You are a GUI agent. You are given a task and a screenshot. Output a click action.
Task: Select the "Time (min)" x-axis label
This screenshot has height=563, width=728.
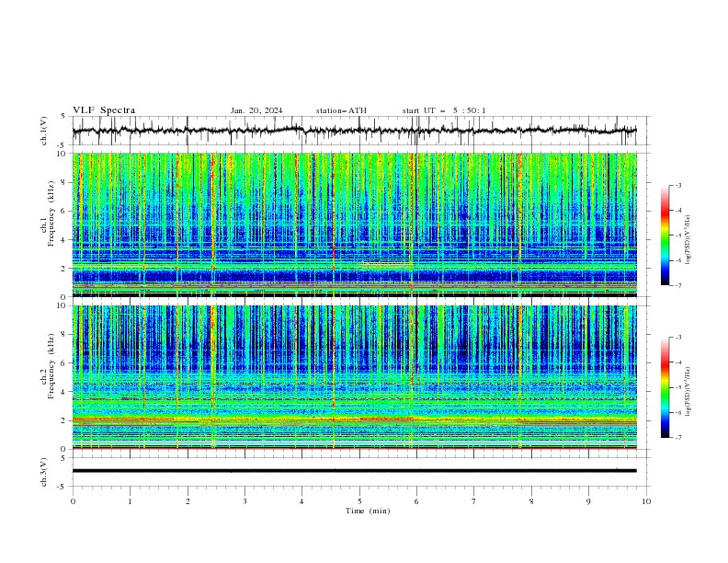click(368, 511)
